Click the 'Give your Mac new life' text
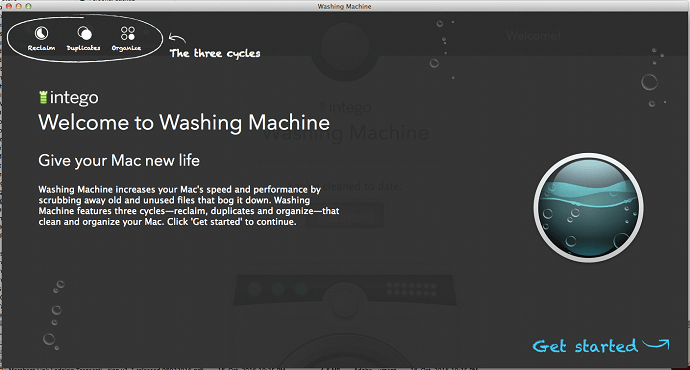This screenshot has width=690, height=370. 119,161
